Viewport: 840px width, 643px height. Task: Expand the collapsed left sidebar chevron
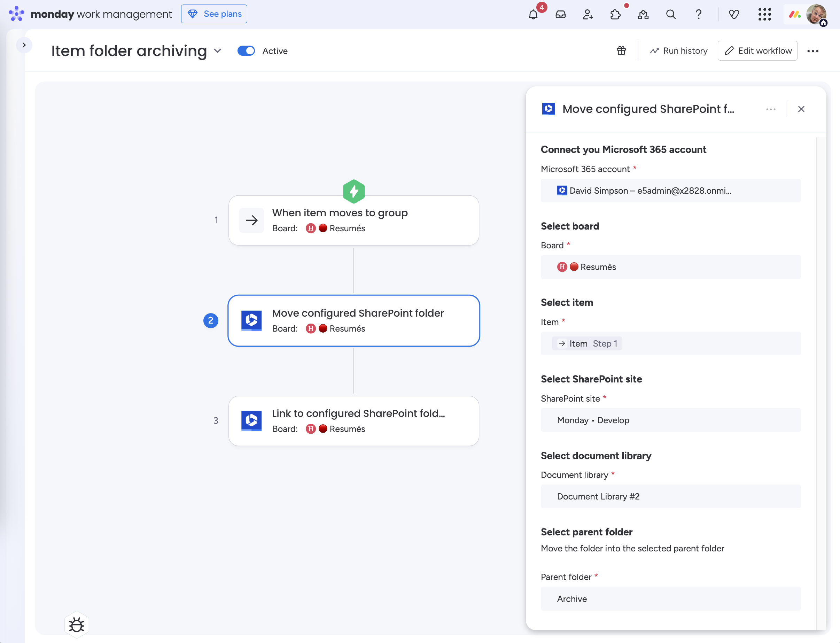24,45
